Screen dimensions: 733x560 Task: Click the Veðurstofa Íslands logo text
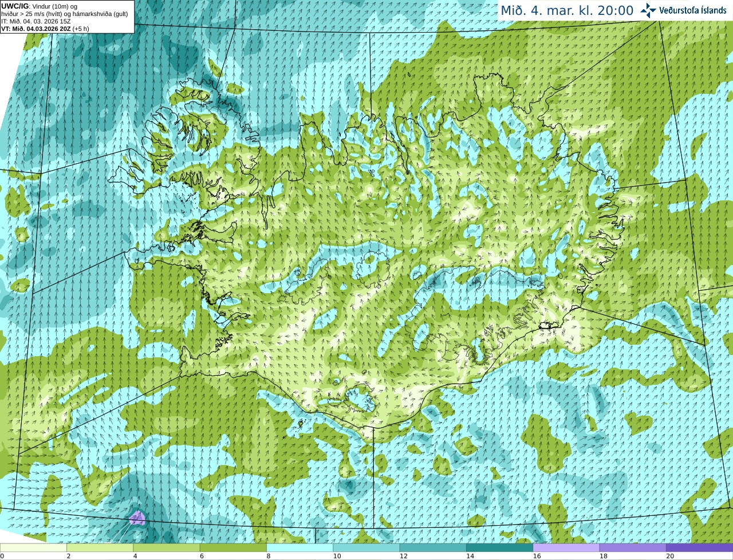pyautogui.click(x=693, y=10)
